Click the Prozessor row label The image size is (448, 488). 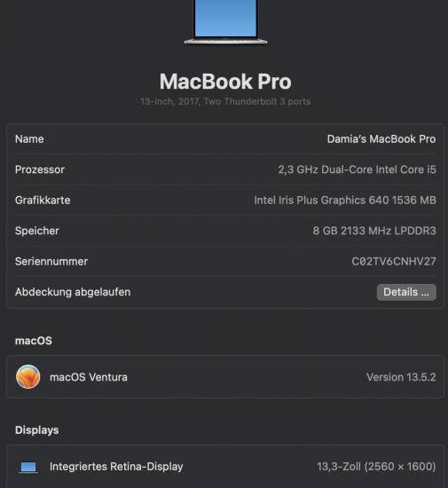pos(40,169)
